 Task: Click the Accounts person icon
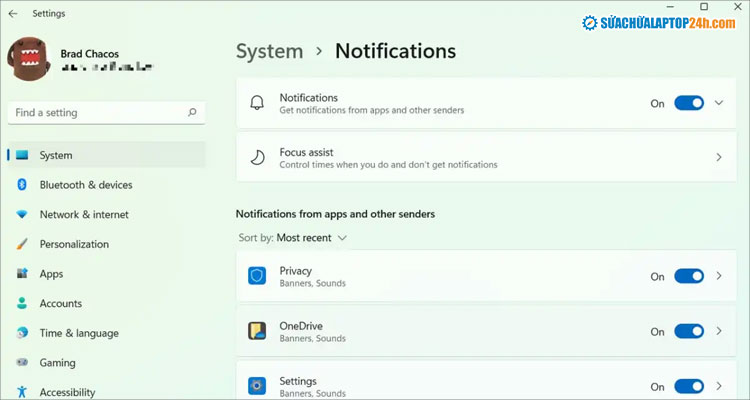click(21, 304)
